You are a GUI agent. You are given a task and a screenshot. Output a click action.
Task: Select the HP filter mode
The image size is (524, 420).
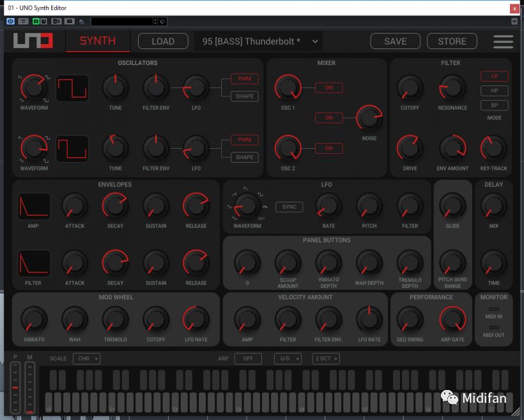(494, 91)
